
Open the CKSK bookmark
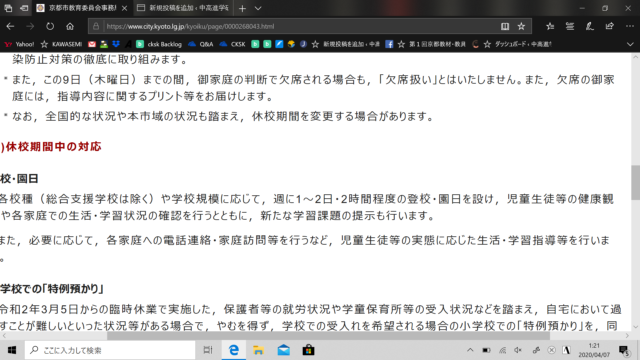[232, 44]
